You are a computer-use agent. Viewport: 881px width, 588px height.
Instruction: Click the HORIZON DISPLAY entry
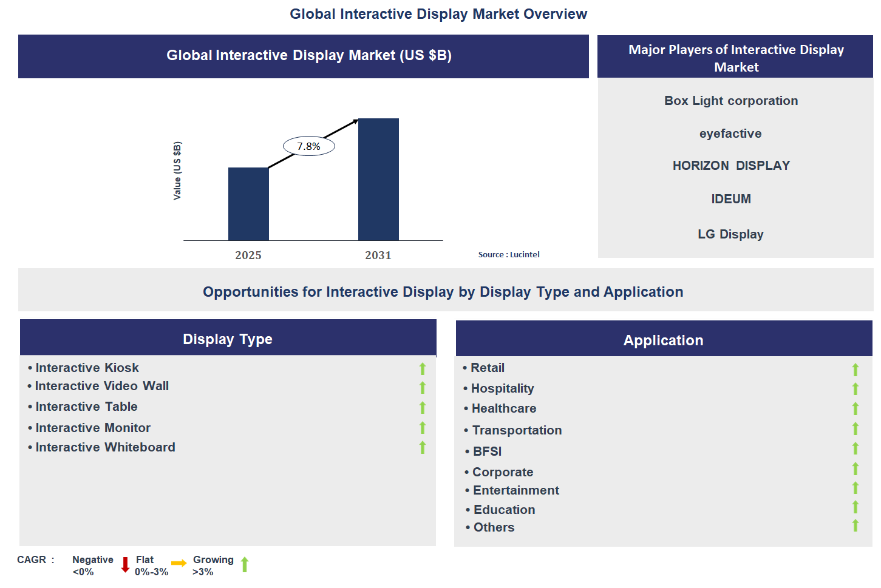click(x=730, y=166)
